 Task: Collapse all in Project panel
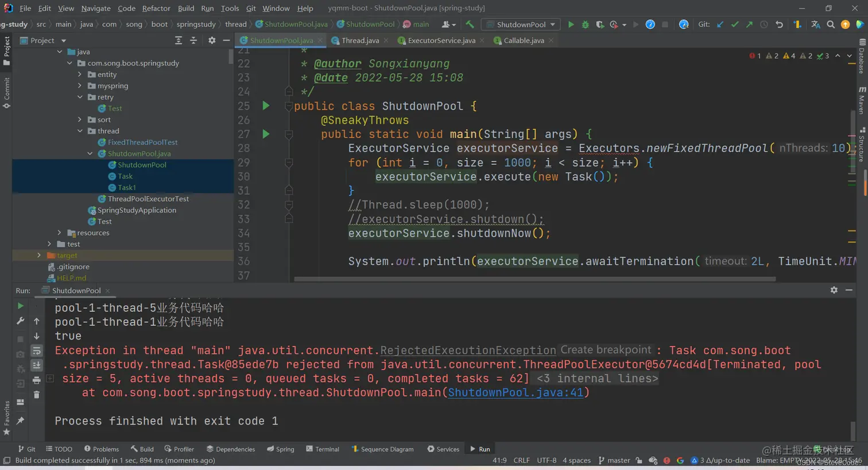pyautogui.click(x=193, y=40)
